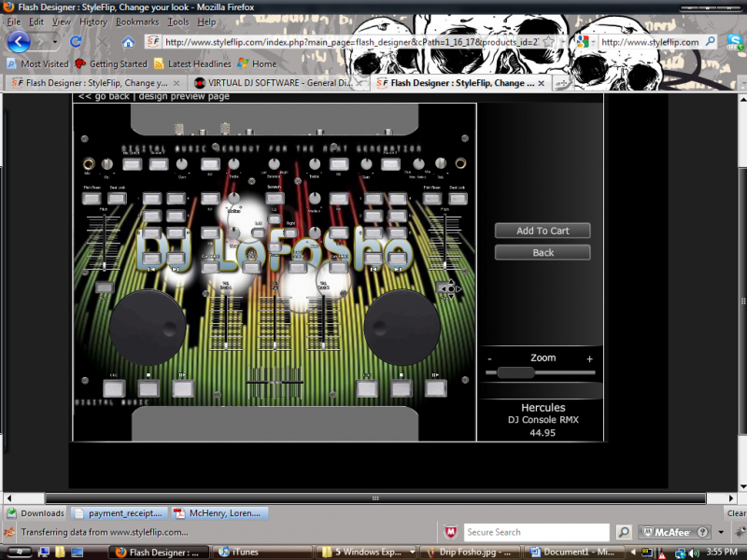Open the Home bookmark in bookmarks toolbar
The image size is (747, 560).
258,63
